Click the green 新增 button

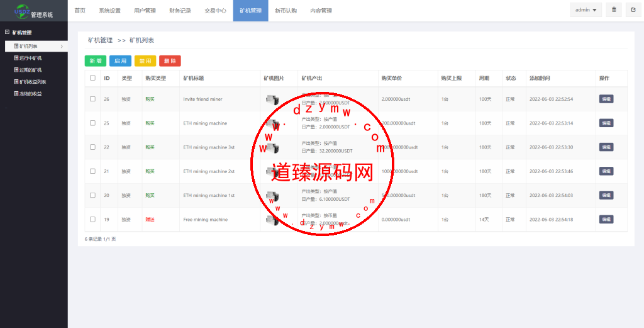pos(96,61)
